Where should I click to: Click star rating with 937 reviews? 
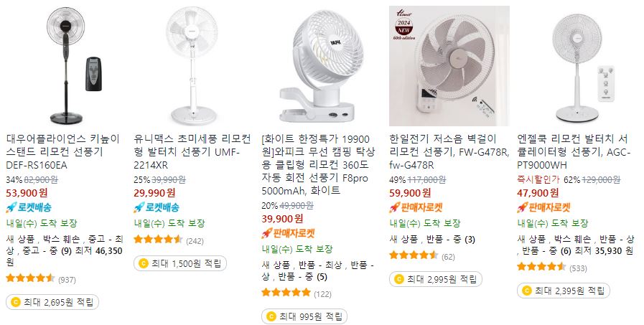pyautogui.click(x=30, y=278)
